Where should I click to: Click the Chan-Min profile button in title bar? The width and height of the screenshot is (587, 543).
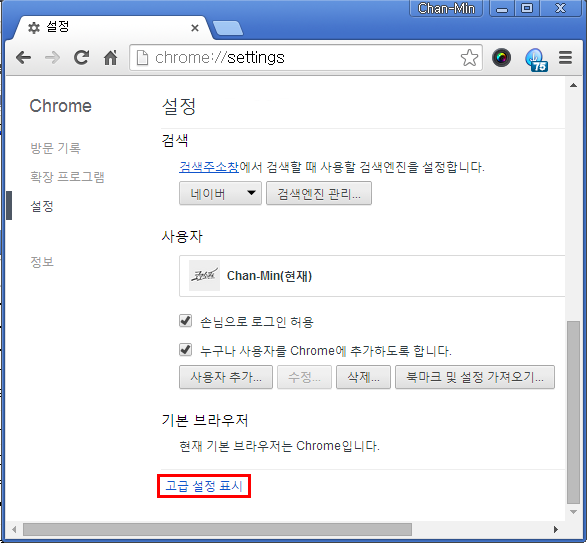[446, 8]
